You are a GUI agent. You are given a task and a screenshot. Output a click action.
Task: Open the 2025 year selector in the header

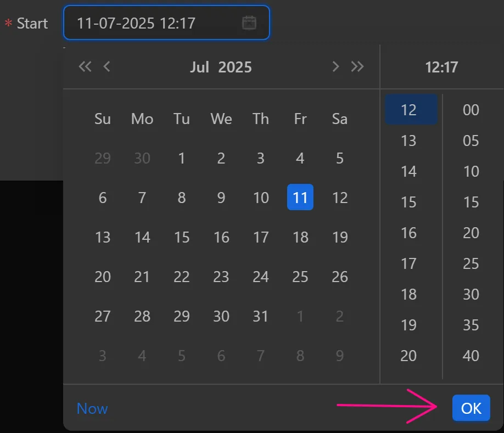[x=236, y=66]
